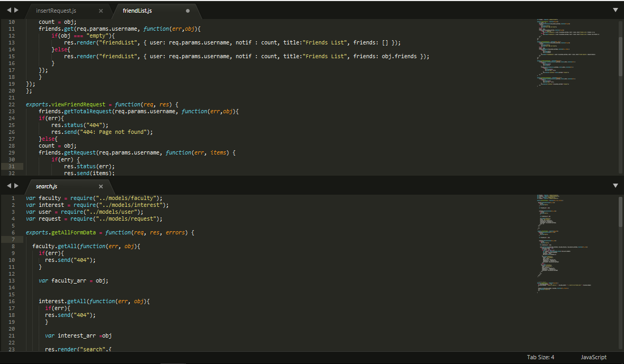Go to previous tab in bottom pane
Viewport: 624px width, 364px height.
[9, 186]
